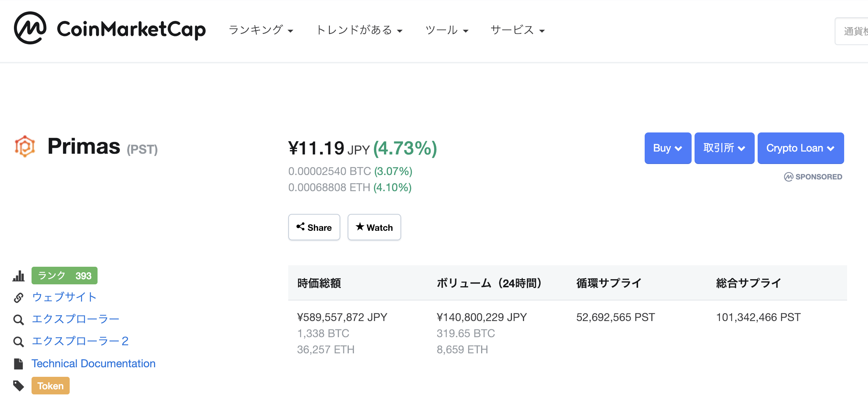Click the tag icon beside Token
Image resolution: width=868 pixels, height=419 pixels.
18,386
